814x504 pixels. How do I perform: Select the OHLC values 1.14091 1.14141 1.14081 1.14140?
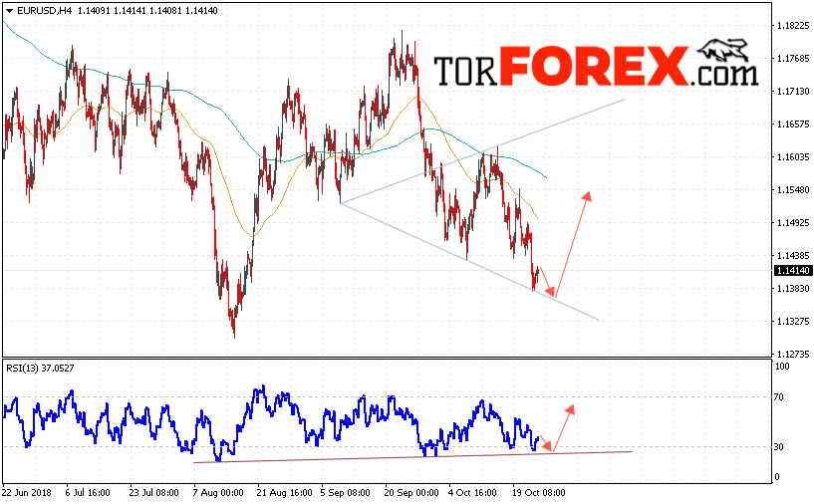147,10
